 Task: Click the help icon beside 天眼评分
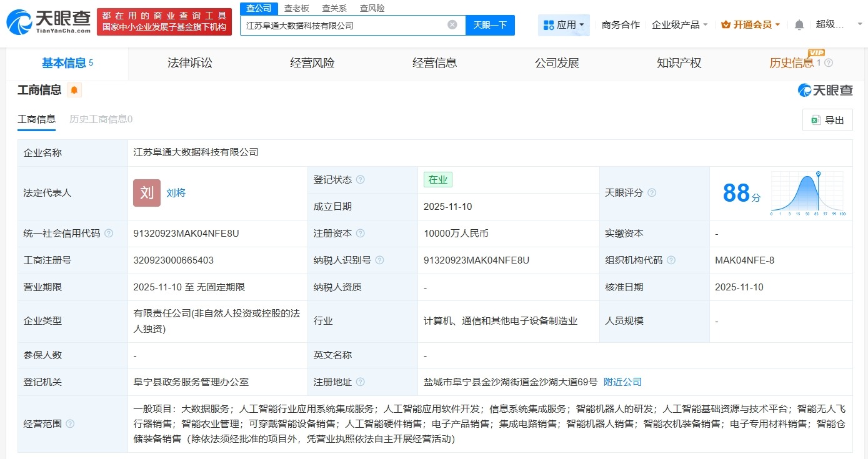652,193
